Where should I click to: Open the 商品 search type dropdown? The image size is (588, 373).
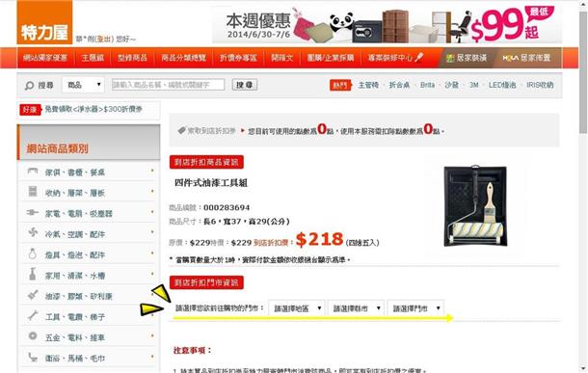(x=83, y=85)
